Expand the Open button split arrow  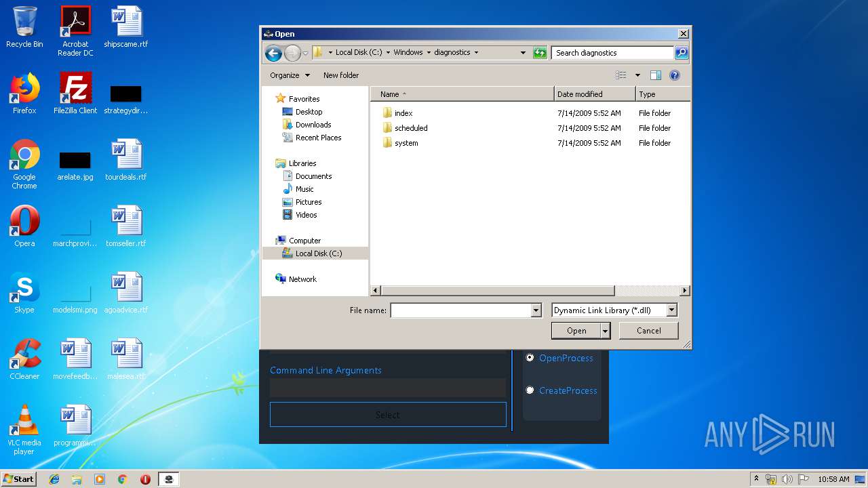pos(606,331)
